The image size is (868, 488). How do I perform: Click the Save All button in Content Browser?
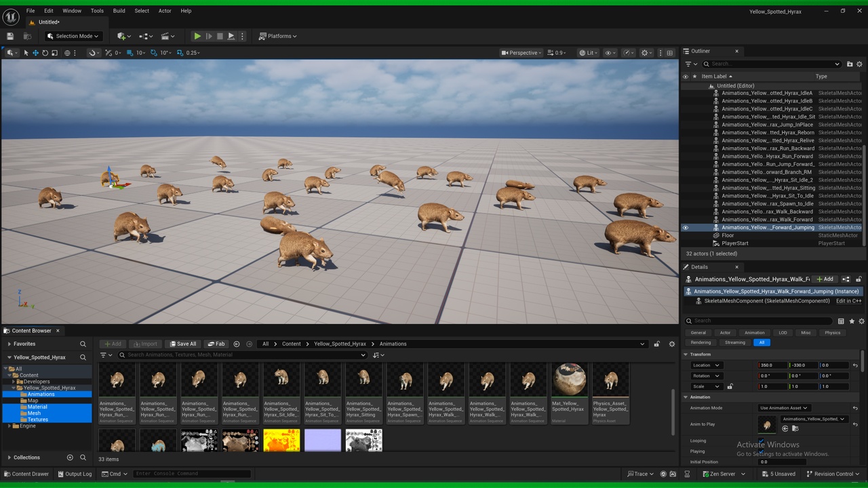click(x=183, y=344)
